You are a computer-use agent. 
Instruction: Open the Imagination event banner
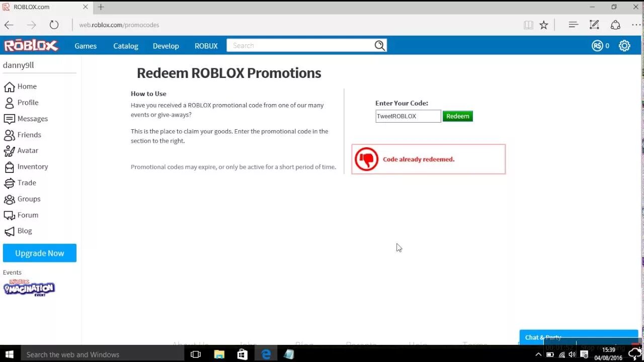[29, 288]
